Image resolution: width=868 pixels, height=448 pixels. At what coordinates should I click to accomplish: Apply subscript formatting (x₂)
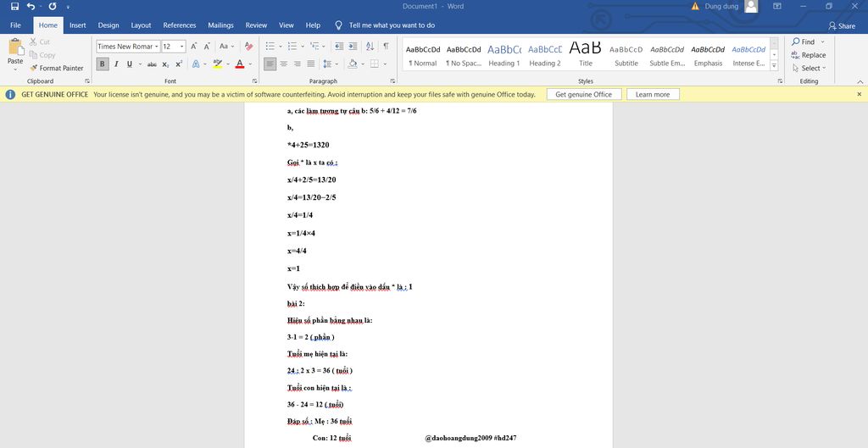click(165, 64)
